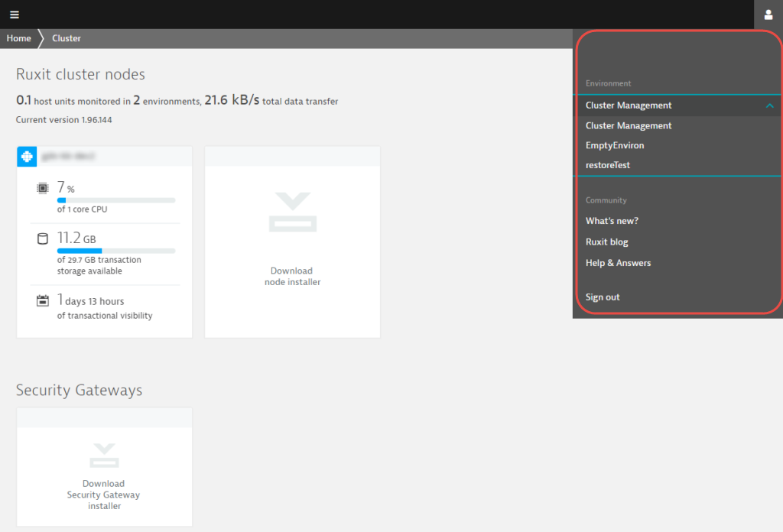Click the blurred cluster node name
Screen dimensions: 783x532
pos(68,156)
